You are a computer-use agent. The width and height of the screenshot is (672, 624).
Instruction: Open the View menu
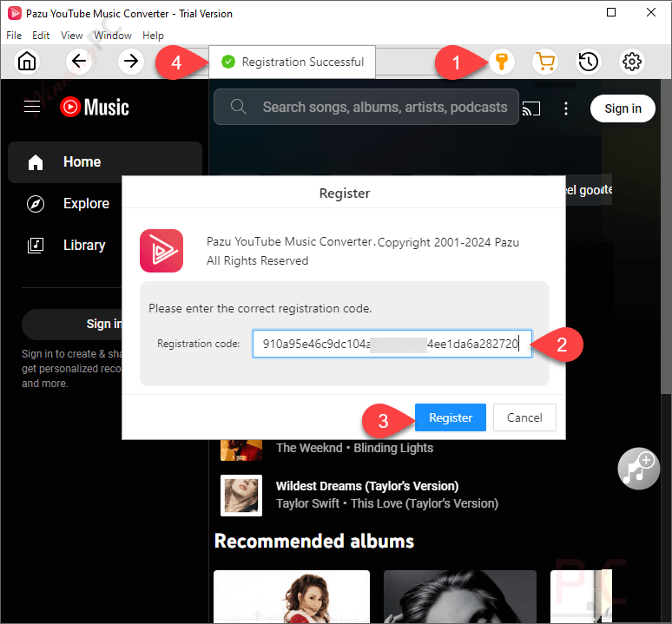tap(71, 35)
